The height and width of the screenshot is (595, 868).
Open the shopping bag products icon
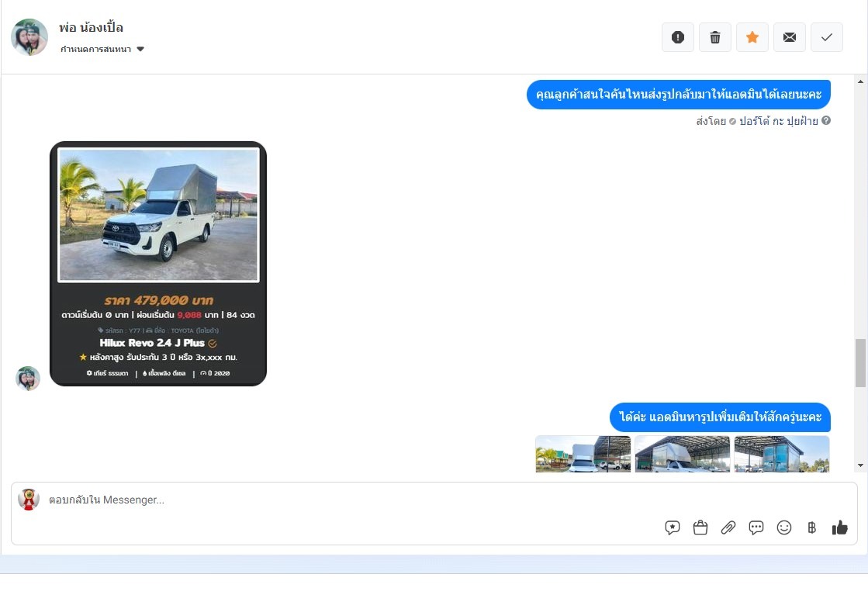tap(700, 528)
